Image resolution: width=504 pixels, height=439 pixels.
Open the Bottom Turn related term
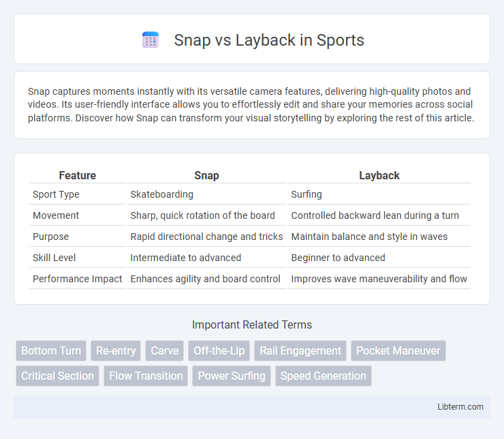tap(51, 350)
